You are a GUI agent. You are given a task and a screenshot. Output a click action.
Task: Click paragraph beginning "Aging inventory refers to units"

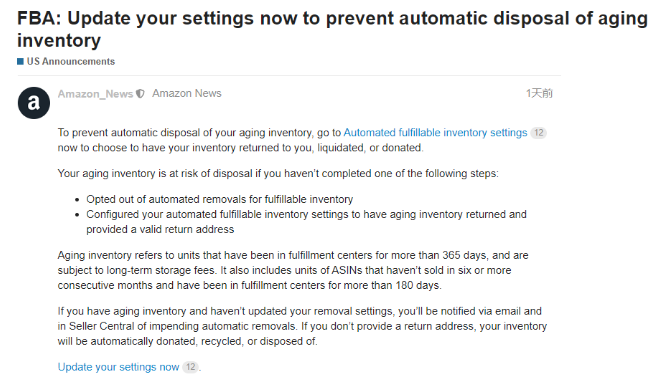(x=293, y=270)
